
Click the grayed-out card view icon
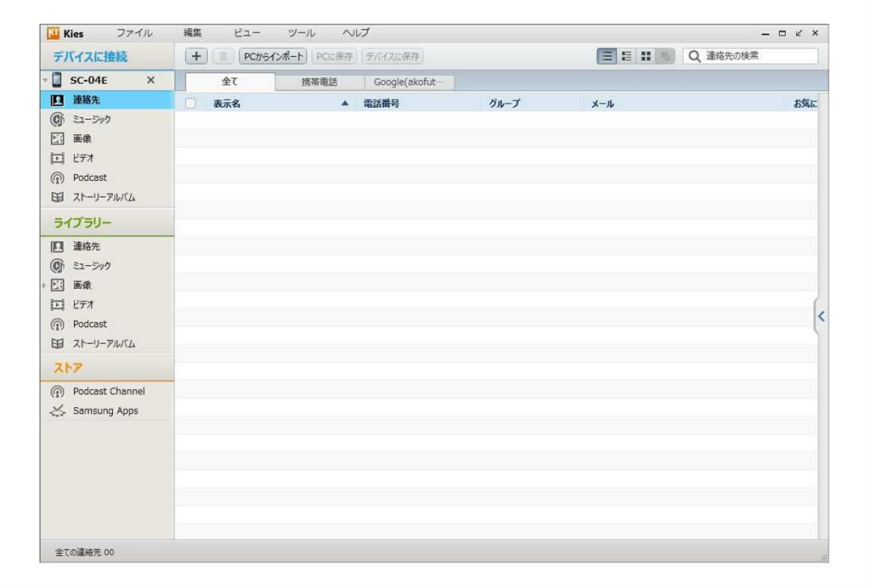[664, 56]
